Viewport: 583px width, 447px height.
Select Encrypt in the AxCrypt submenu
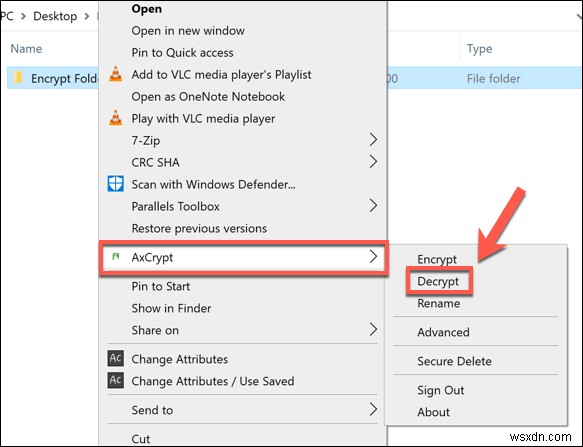pos(437,259)
